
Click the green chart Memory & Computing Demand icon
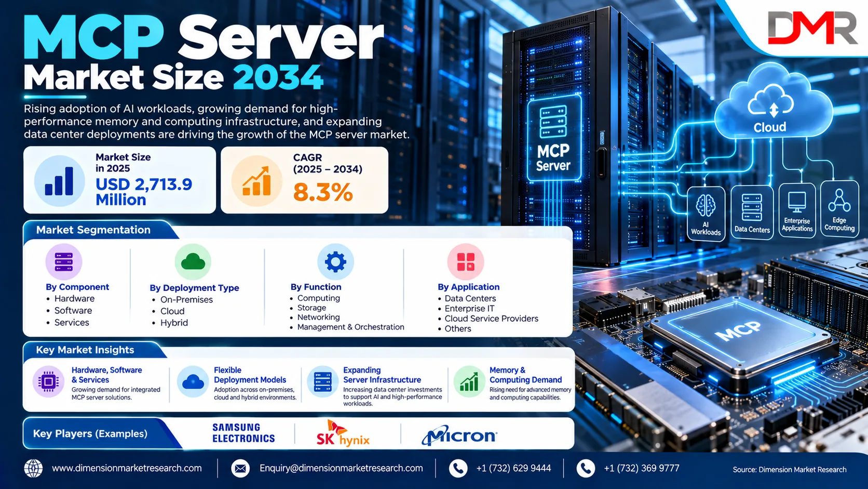pos(469,382)
